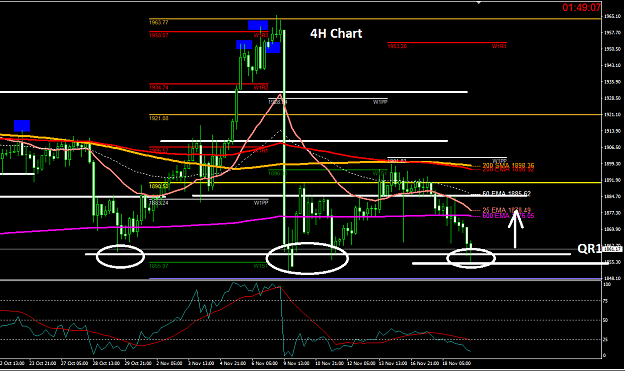
Task: Click the 13 Nov 13:00 time label
Action: point(393,363)
